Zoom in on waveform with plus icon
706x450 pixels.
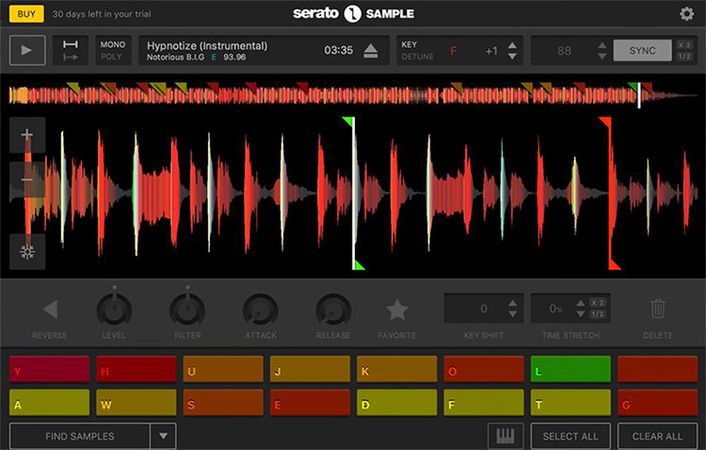(27, 135)
